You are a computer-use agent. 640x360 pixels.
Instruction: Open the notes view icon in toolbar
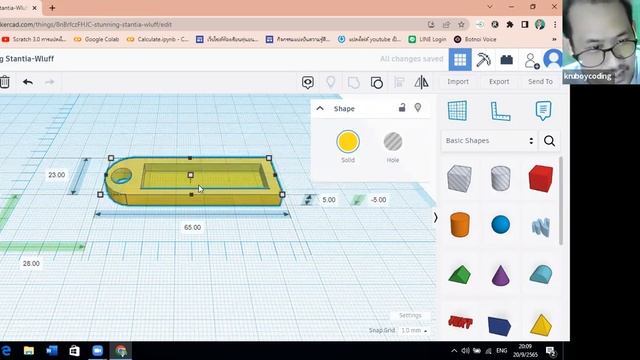308,82
